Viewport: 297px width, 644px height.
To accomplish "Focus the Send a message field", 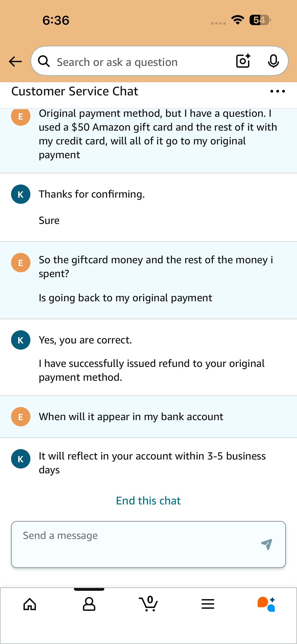I will pos(135,544).
